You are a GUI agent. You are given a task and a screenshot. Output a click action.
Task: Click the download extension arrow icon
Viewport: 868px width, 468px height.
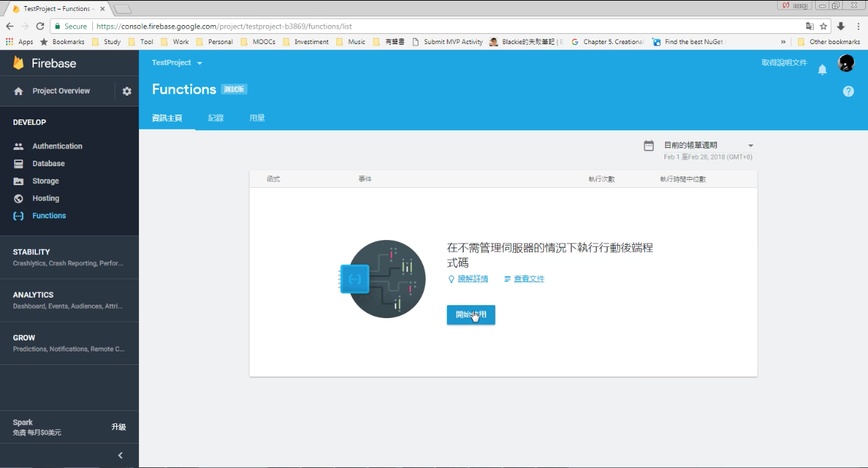point(841,26)
